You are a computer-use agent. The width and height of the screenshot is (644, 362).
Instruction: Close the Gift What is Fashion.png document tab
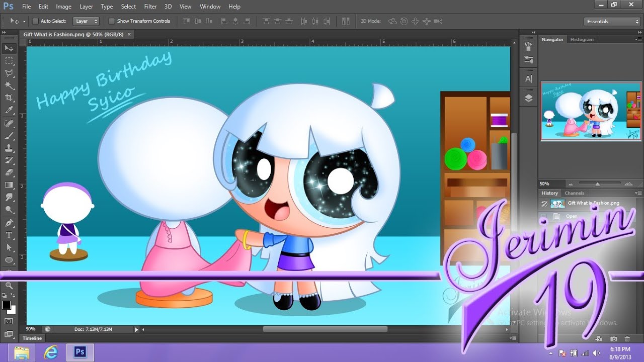click(129, 34)
